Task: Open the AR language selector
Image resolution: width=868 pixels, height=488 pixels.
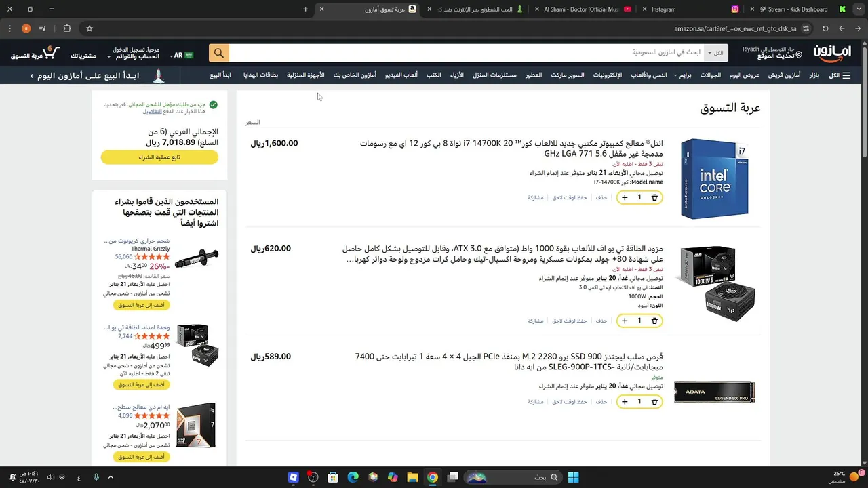Action: point(182,55)
